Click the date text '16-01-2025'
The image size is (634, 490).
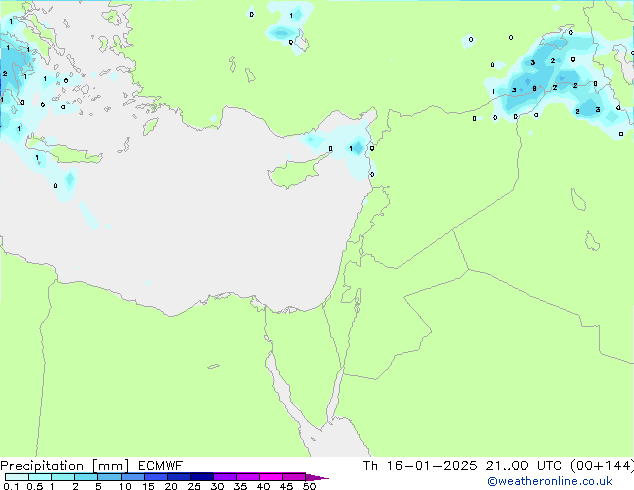point(431,466)
